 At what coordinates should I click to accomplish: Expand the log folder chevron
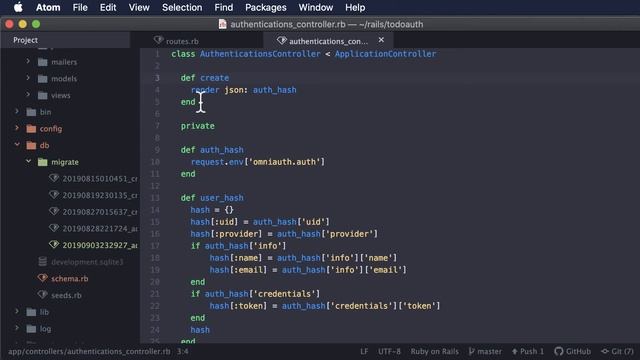[x=17, y=328]
